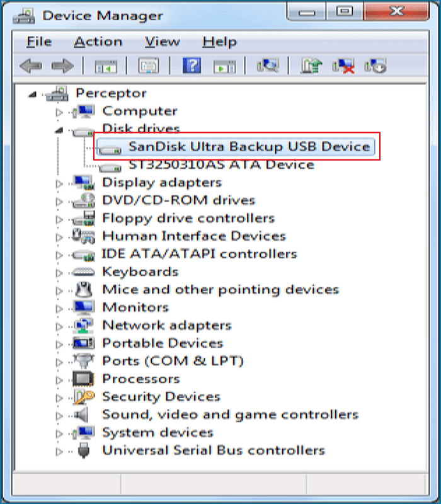Click the Back arrow toolbar icon
Viewport: 441px width, 504px height.
point(31,66)
